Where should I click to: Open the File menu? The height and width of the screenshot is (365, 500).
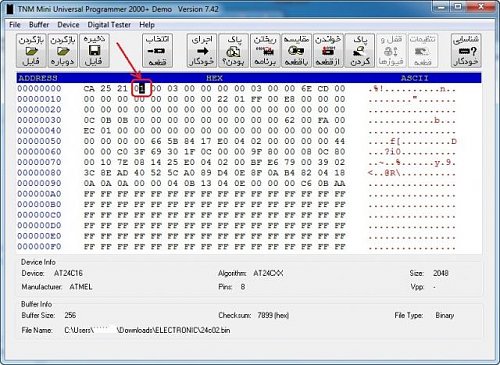(x=15, y=25)
